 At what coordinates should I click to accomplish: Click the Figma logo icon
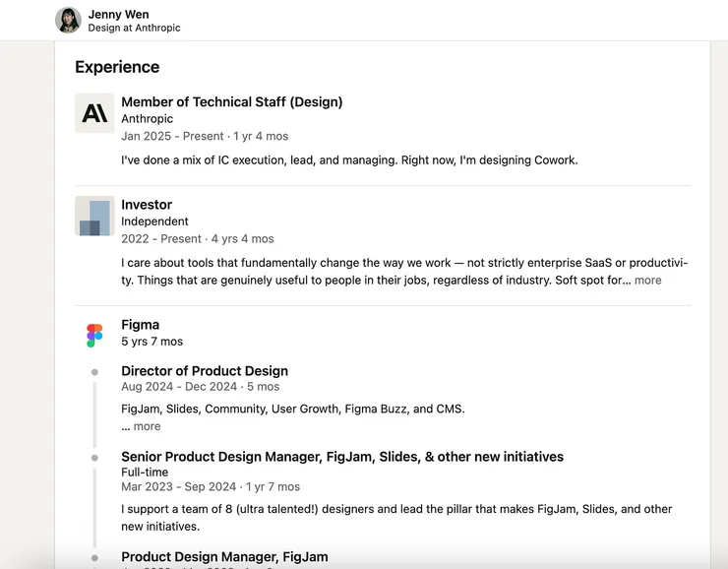coord(94,336)
